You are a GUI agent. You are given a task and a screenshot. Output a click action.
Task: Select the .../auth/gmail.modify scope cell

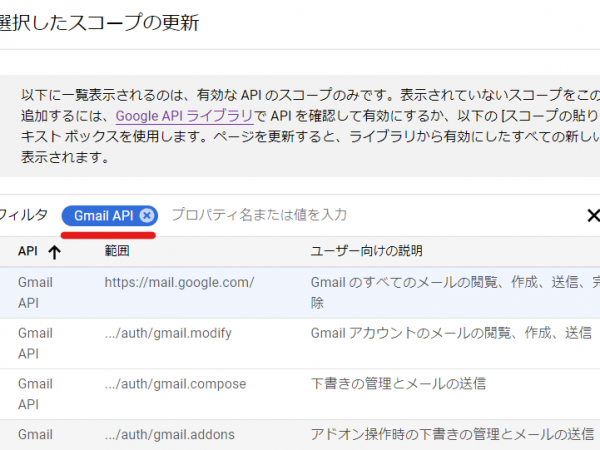[x=168, y=333]
